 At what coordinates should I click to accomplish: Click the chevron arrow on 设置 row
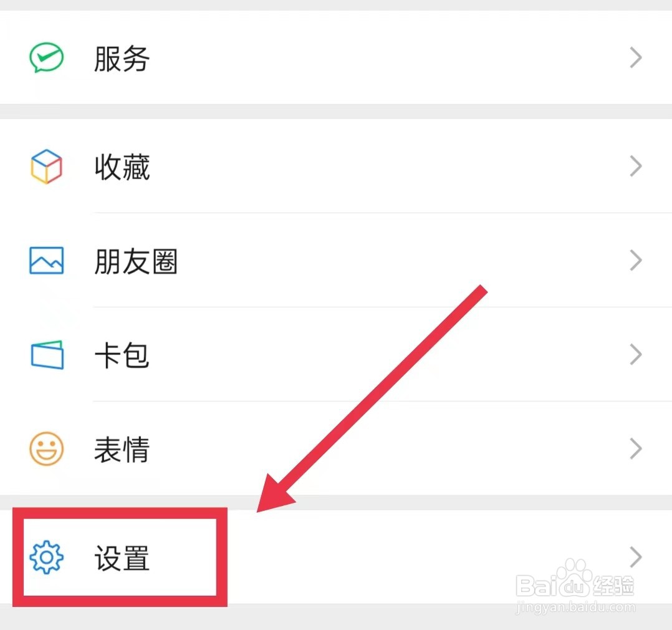click(x=636, y=557)
